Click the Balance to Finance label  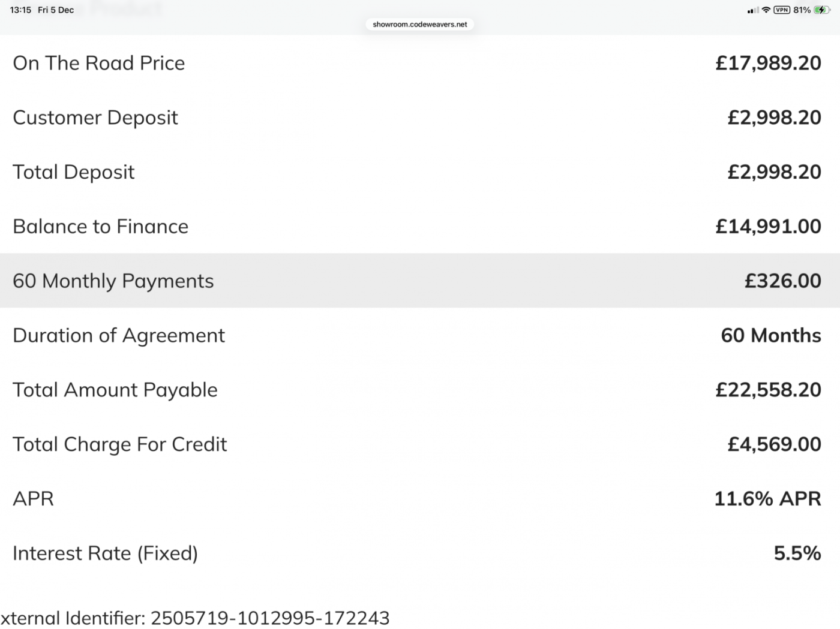tap(100, 227)
